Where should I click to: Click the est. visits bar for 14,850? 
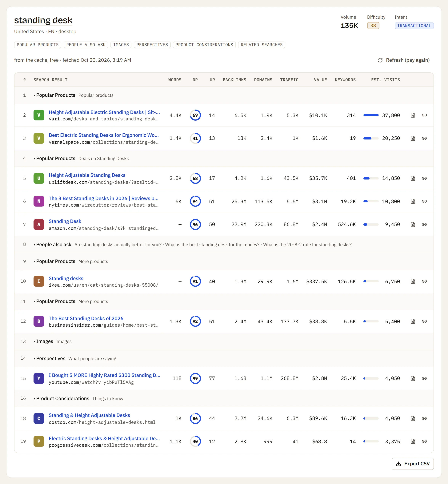coord(371,178)
